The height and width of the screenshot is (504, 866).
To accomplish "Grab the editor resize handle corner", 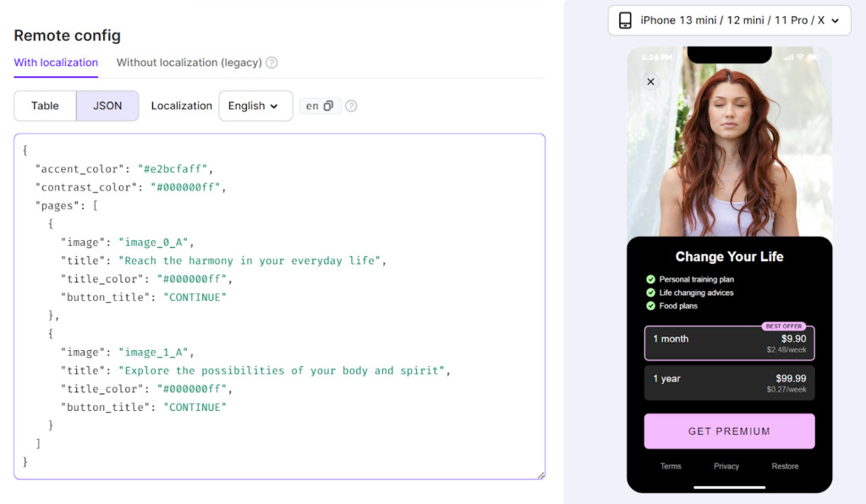I will pos(540,474).
